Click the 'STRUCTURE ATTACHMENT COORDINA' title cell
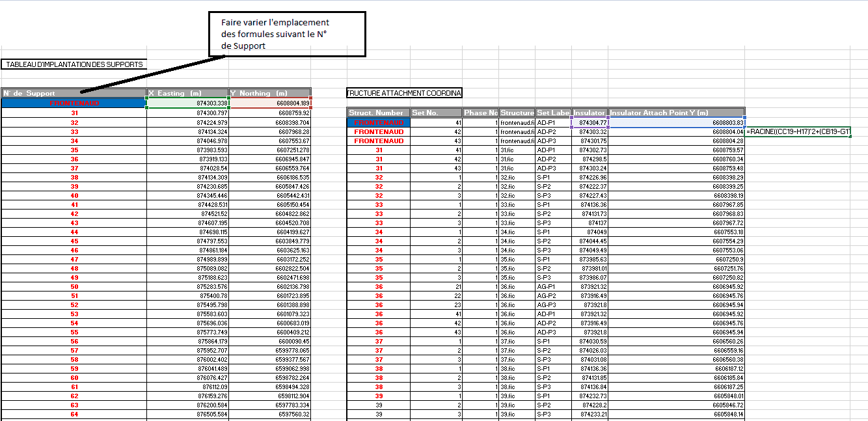The height and width of the screenshot is (421, 868). tap(404, 93)
